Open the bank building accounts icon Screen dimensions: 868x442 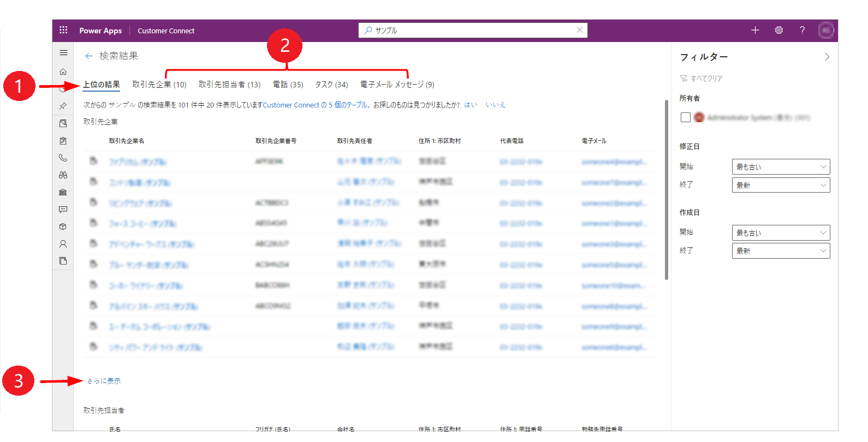click(63, 192)
